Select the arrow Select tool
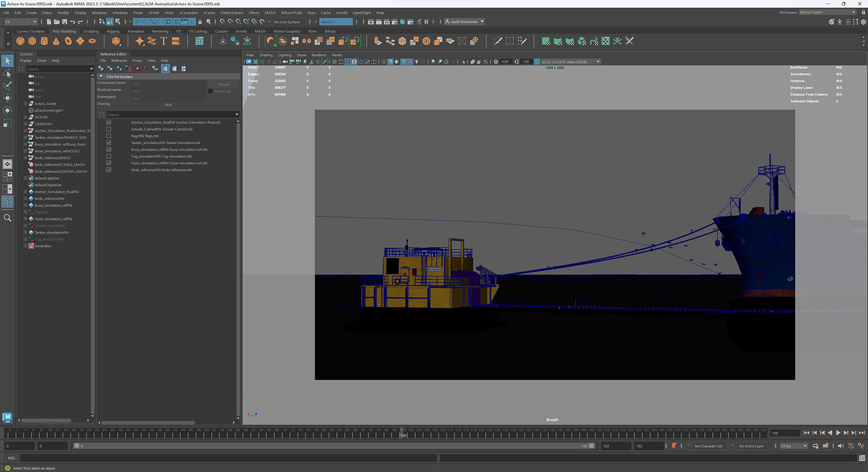The height and width of the screenshot is (472, 868). tap(8, 61)
